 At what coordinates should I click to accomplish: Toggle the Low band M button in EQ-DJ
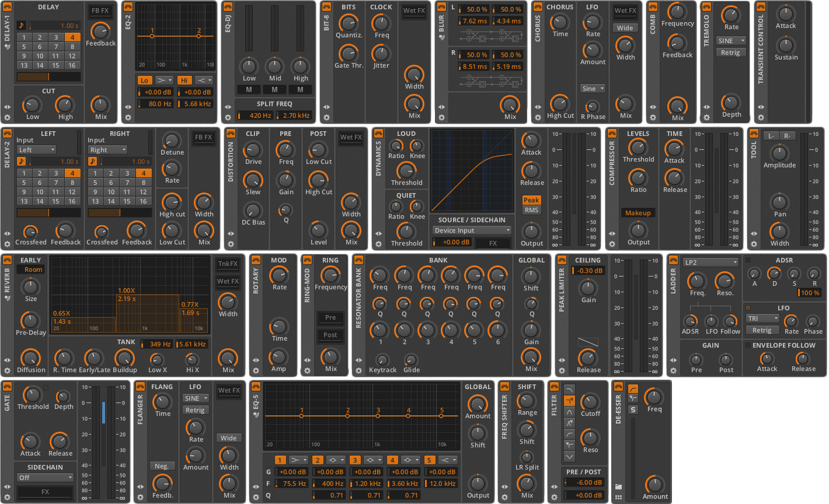pos(249,90)
